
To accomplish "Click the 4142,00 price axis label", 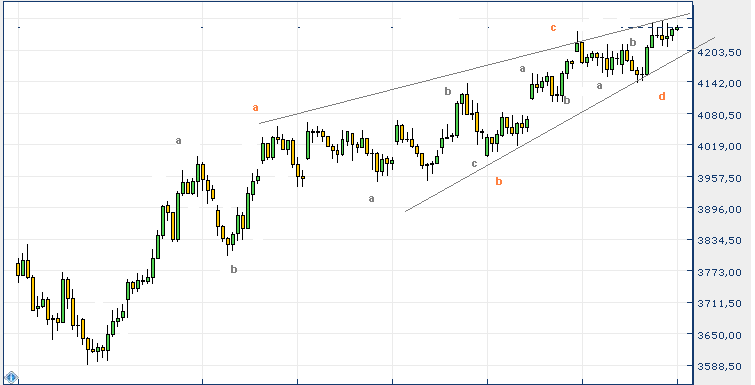I will 719,83.
